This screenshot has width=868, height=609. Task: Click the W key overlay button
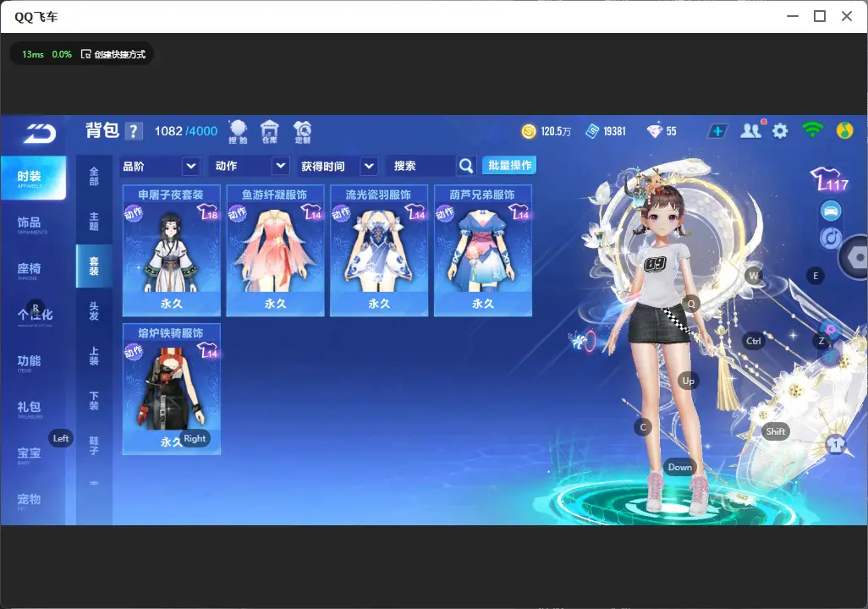(754, 276)
